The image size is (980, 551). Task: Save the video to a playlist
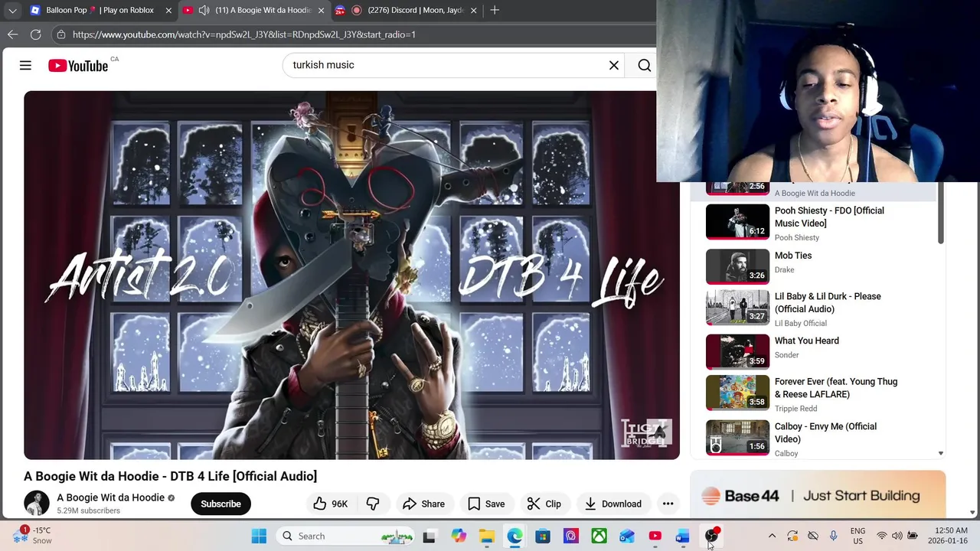(x=486, y=504)
